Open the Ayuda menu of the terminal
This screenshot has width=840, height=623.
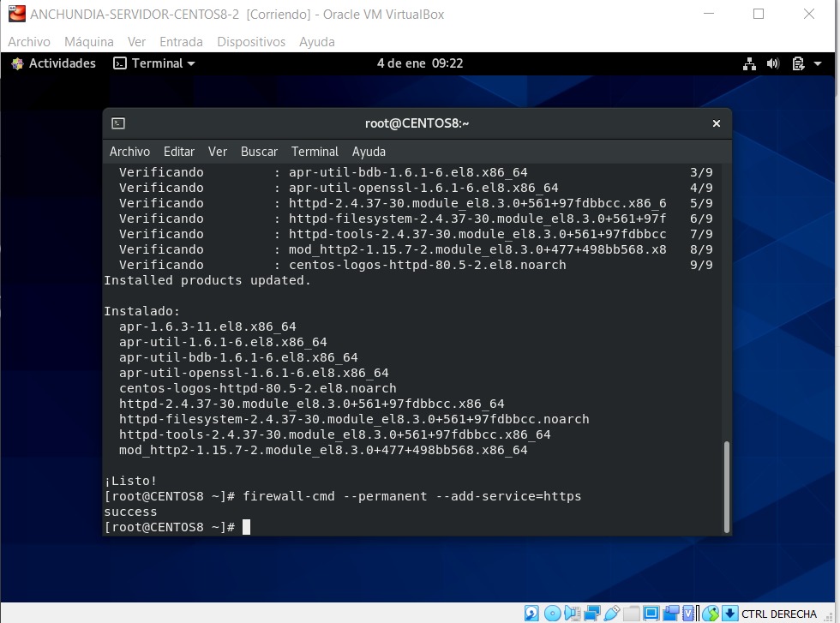click(x=369, y=152)
